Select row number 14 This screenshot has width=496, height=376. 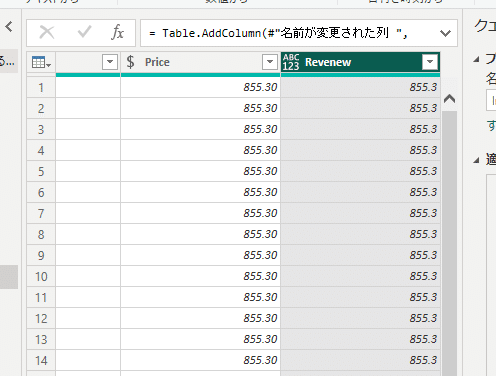click(x=41, y=361)
